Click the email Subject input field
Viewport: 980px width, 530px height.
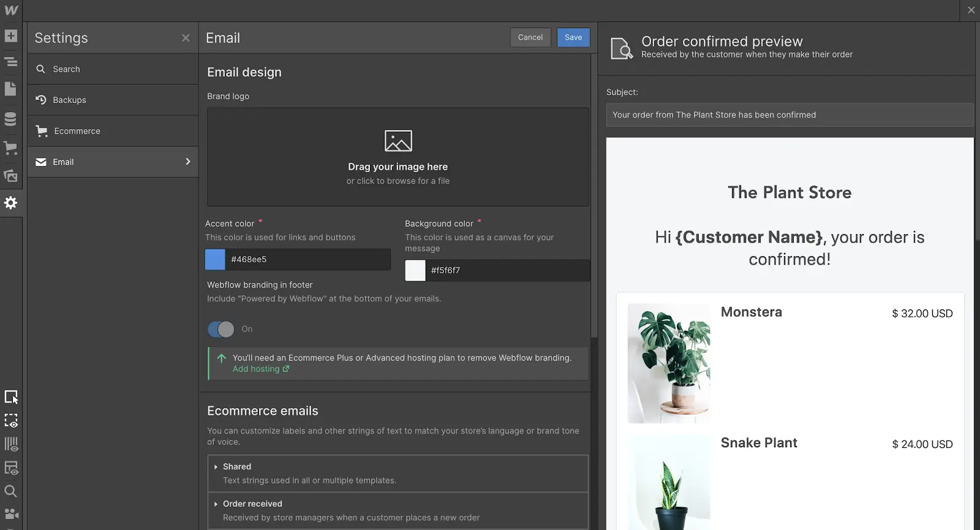[790, 115]
